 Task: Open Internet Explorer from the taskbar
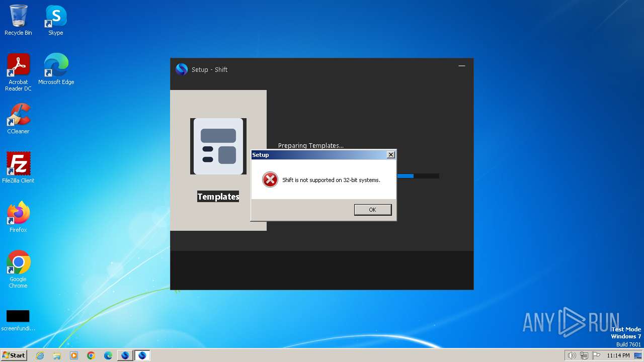point(40,355)
